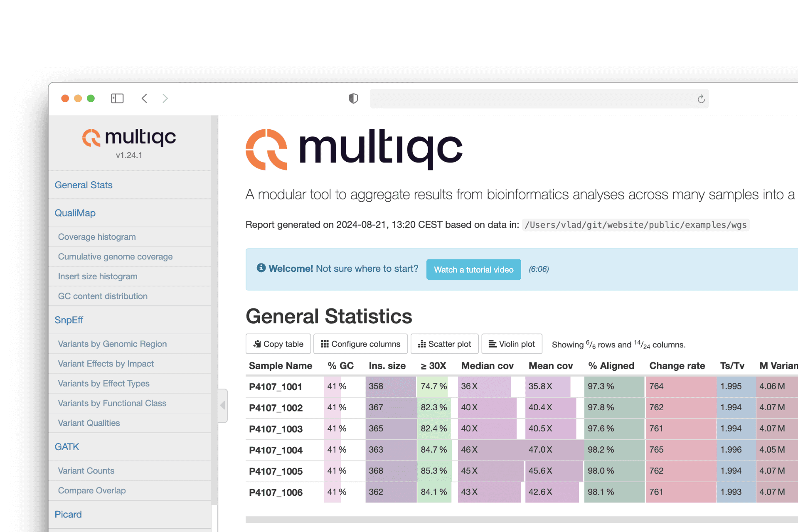Screen dimensions: 798x532
Task: Open General Stats in the sidebar
Action: point(84,185)
